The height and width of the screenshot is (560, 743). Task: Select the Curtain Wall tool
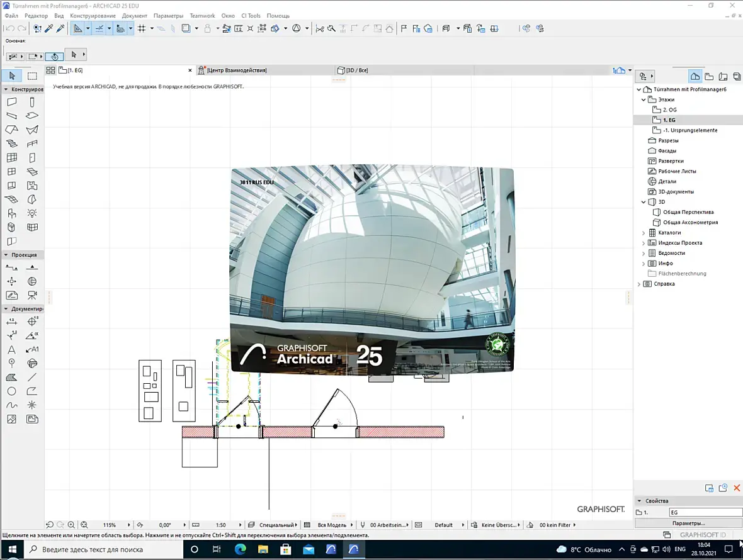pyautogui.click(x=12, y=158)
